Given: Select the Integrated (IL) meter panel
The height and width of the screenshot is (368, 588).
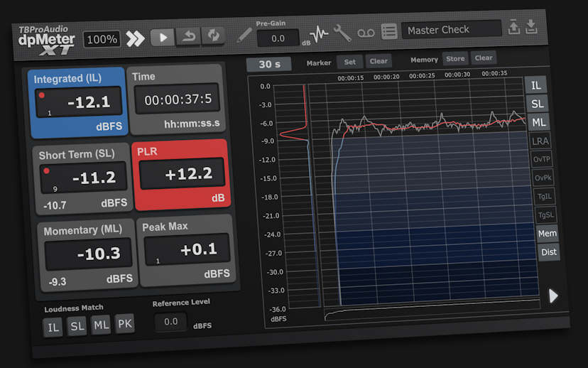Looking at the screenshot, I should (78, 102).
